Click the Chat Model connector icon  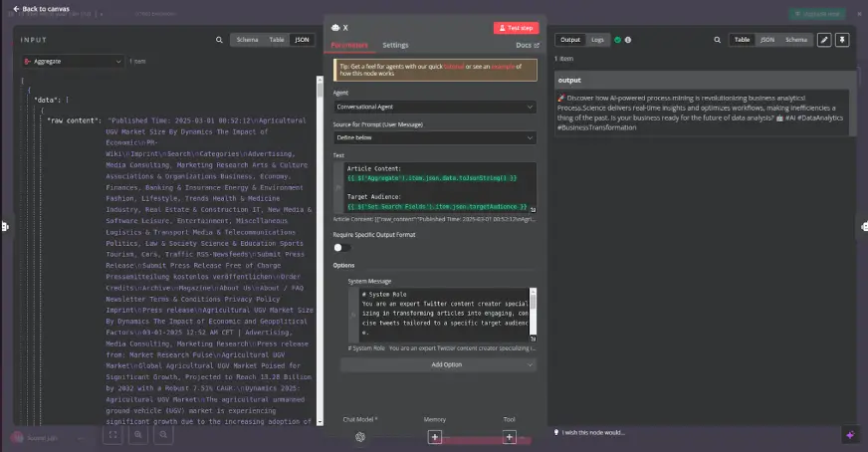coord(360,436)
